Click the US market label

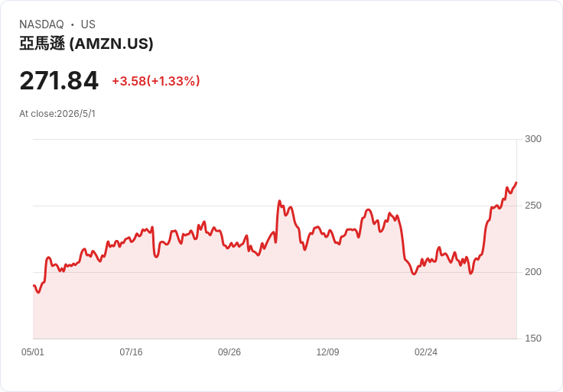pyautogui.click(x=88, y=24)
